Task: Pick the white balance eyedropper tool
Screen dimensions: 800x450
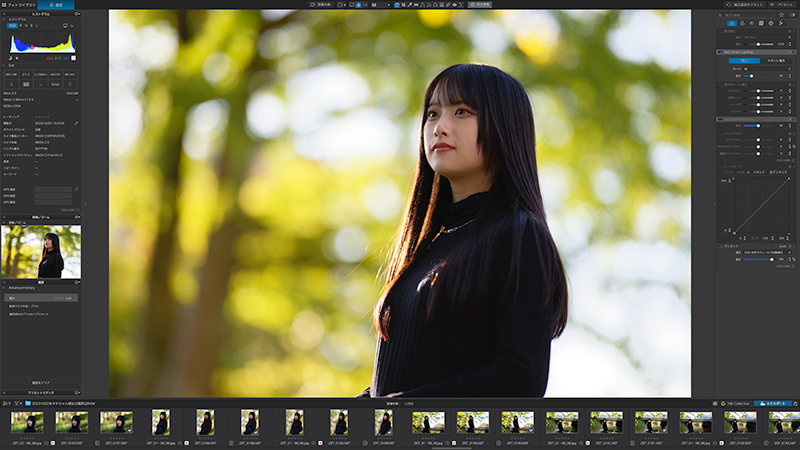Action: [410, 5]
